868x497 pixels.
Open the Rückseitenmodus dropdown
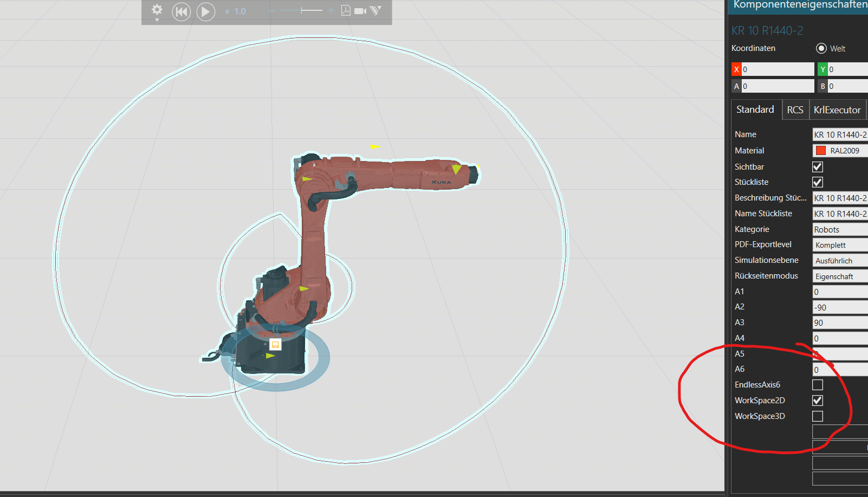pos(840,276)
